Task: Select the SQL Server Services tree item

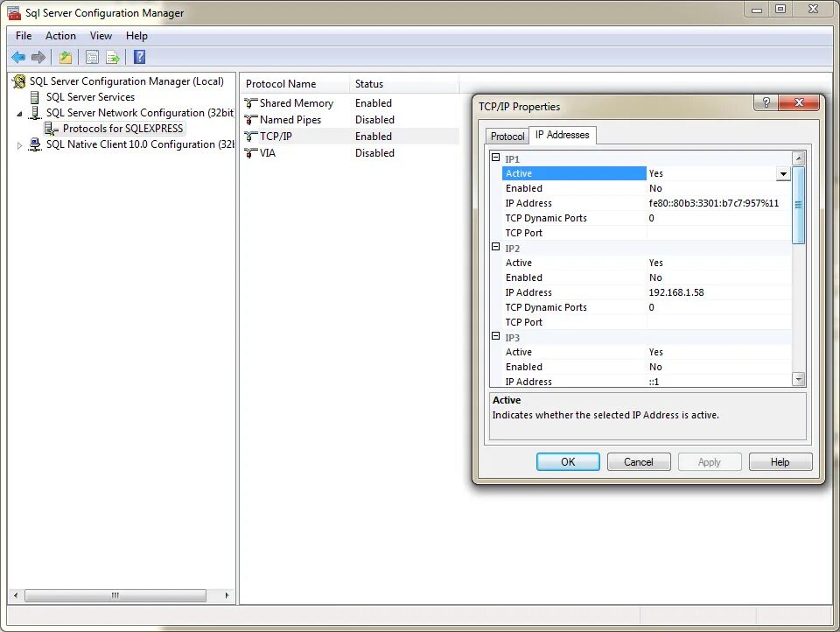Action: point(90,97)
